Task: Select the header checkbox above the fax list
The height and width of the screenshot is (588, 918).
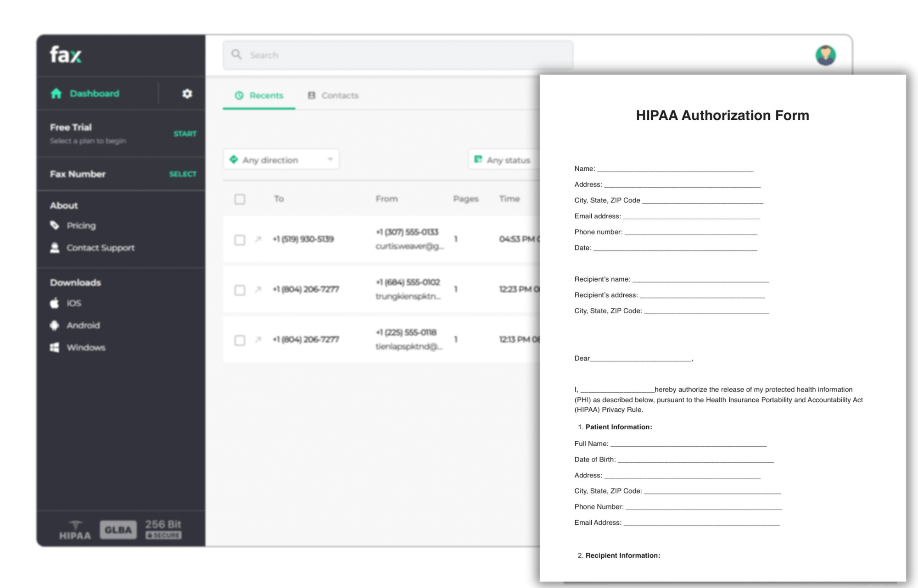Action: 240,200
